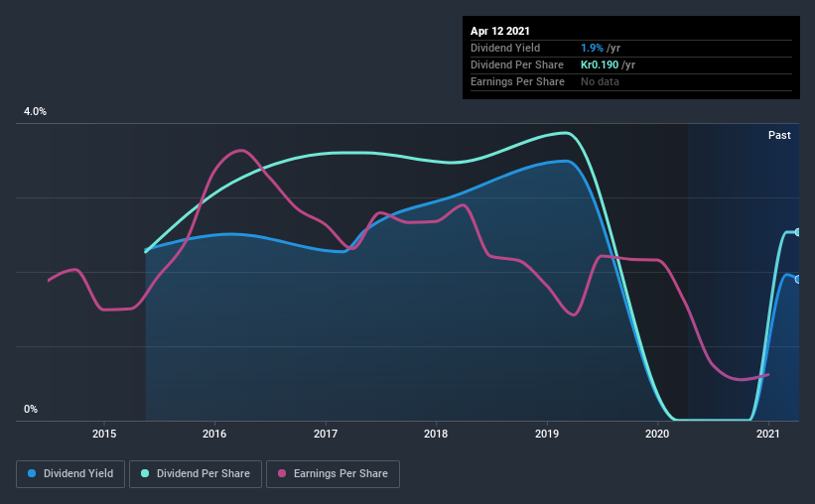Toggle the Dividend Yield legend button
815x504 pixels.
point(70,474)
